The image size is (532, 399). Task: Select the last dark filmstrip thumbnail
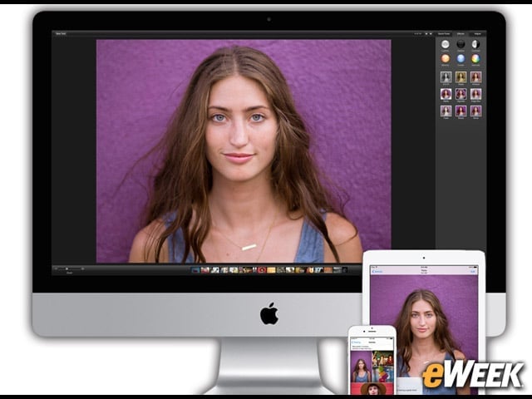(x=344, y=270)
